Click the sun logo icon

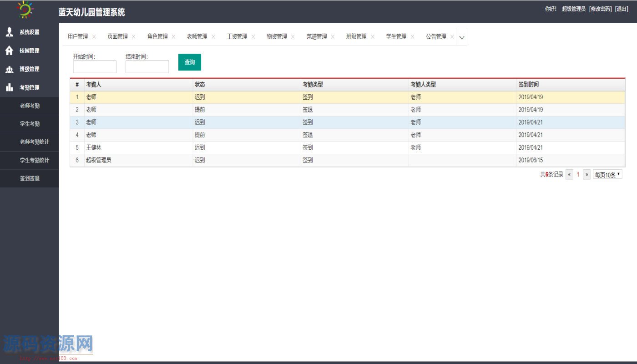tap(25, 10)
